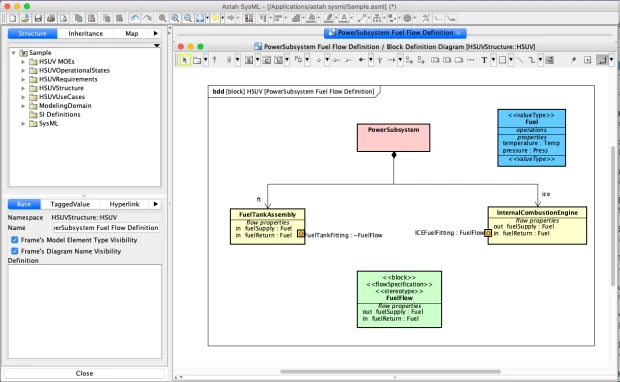Open the Text tool dropdown arrow

493,60
